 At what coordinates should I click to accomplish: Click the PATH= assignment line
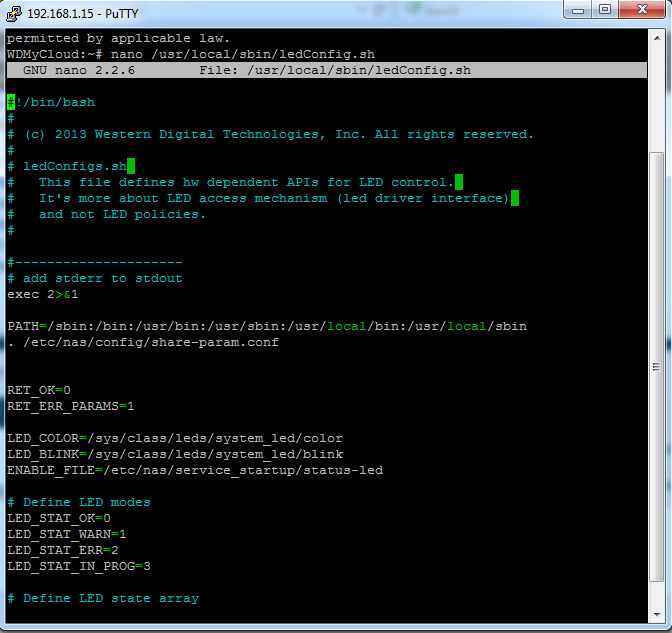tap(267, 327)
